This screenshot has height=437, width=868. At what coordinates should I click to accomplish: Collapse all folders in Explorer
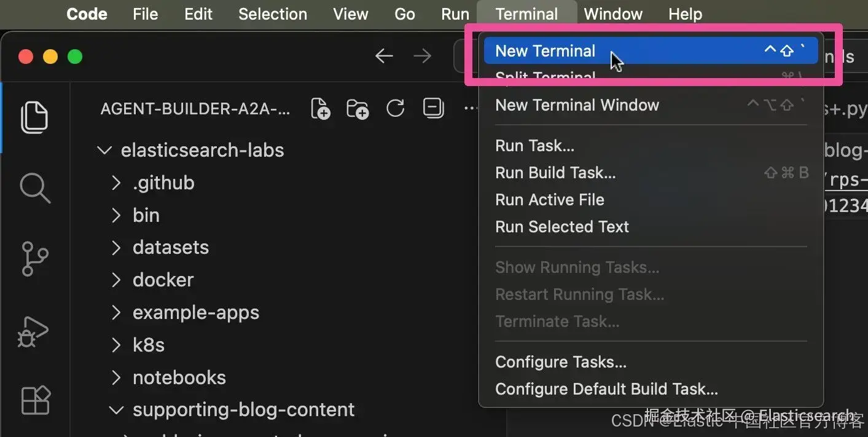pos(433,109)
